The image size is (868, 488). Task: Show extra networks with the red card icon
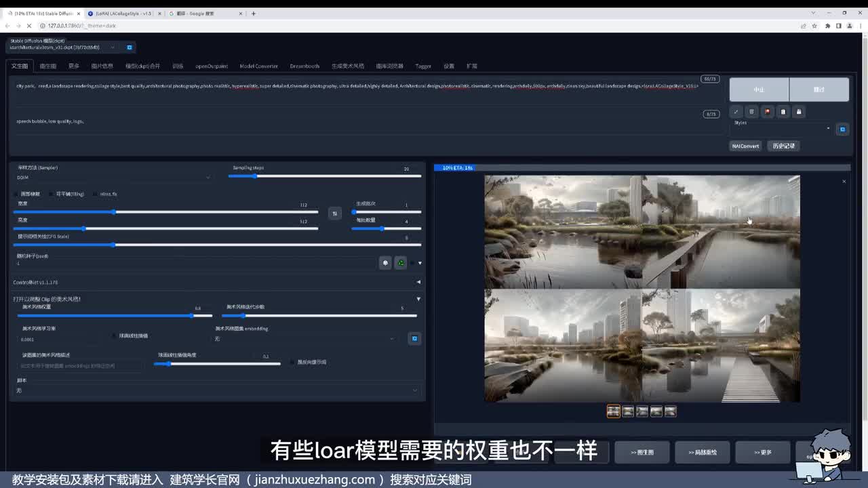coord(767,112)
